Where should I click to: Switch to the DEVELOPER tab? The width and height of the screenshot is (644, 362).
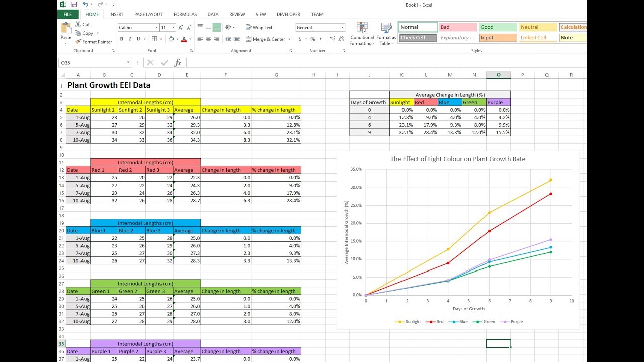[288, 14]
